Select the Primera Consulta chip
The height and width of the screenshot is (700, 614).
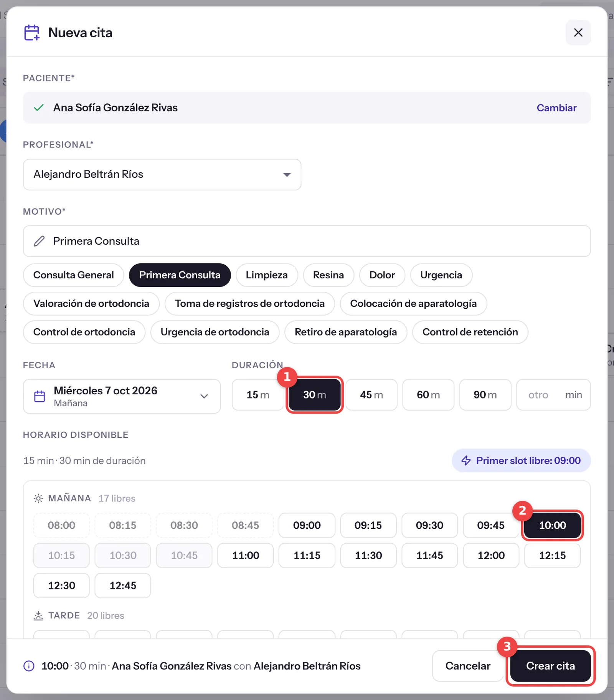pos(180,275)
